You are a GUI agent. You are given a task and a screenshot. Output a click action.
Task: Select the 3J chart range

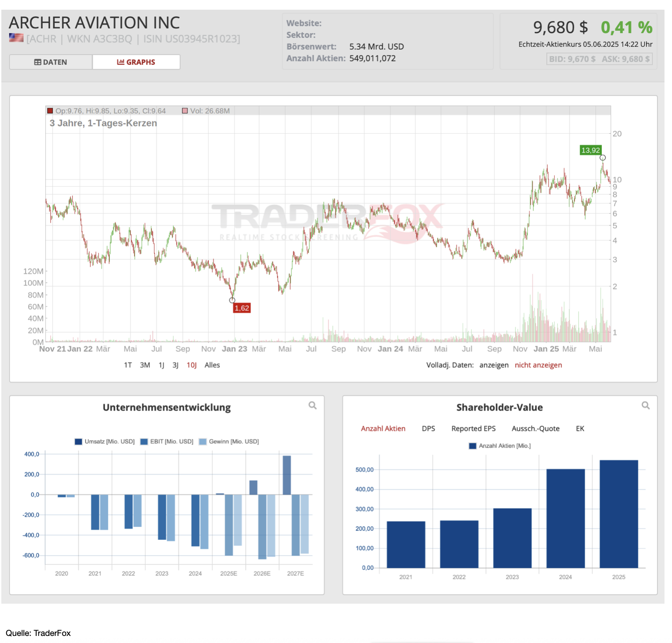pos(175,365)
